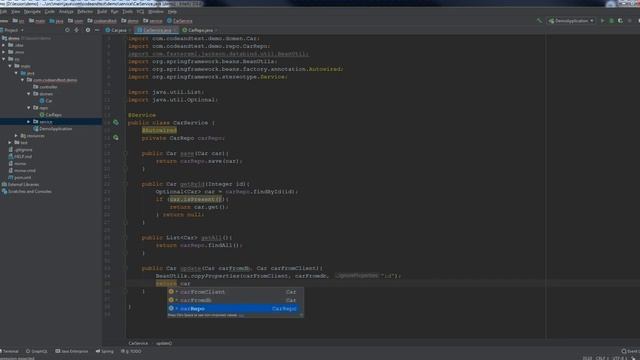Open the Window menu
The image size is (640, 360).
tap(156, 12)
